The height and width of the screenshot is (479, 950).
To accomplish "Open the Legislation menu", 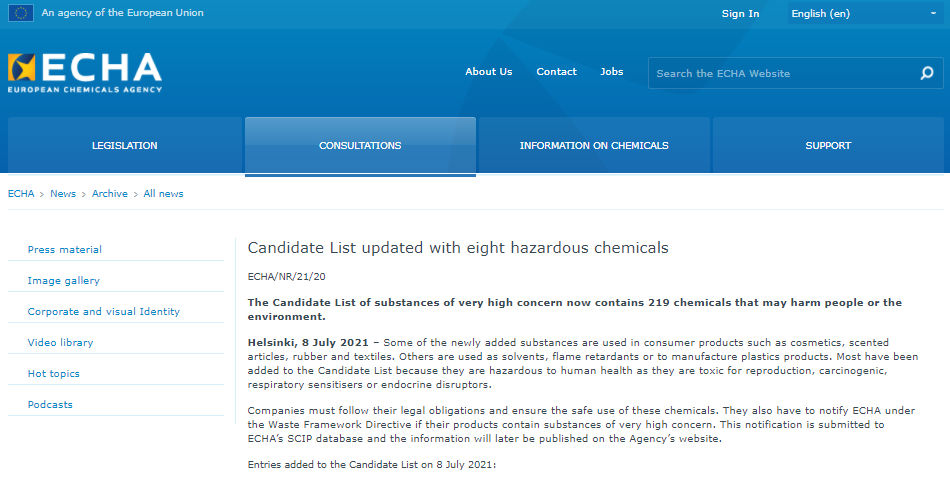I will click(x=125, y=145).
